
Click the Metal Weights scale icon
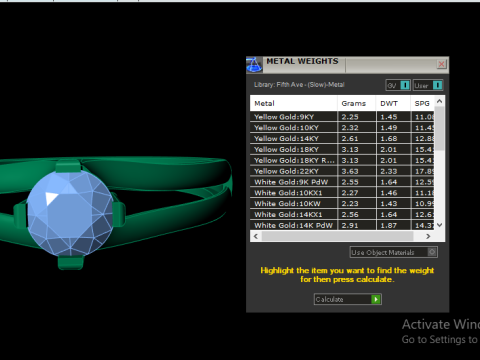click(254, 65)
